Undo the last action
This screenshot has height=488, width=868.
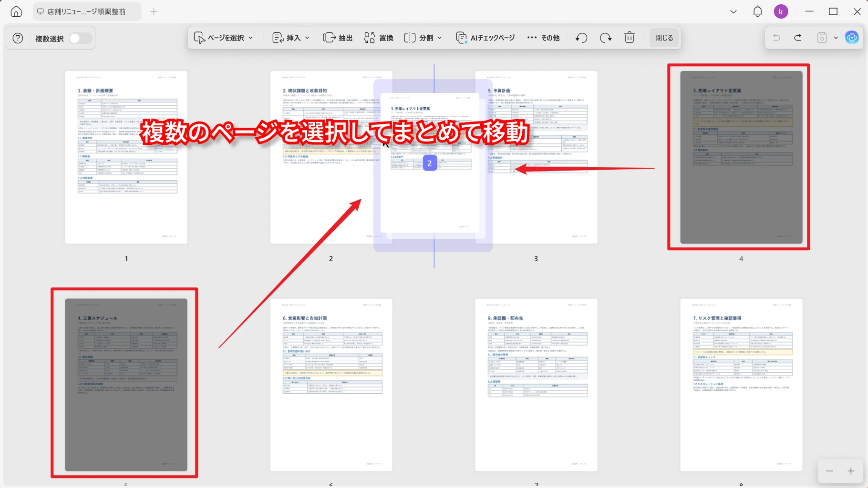point(776,37)
